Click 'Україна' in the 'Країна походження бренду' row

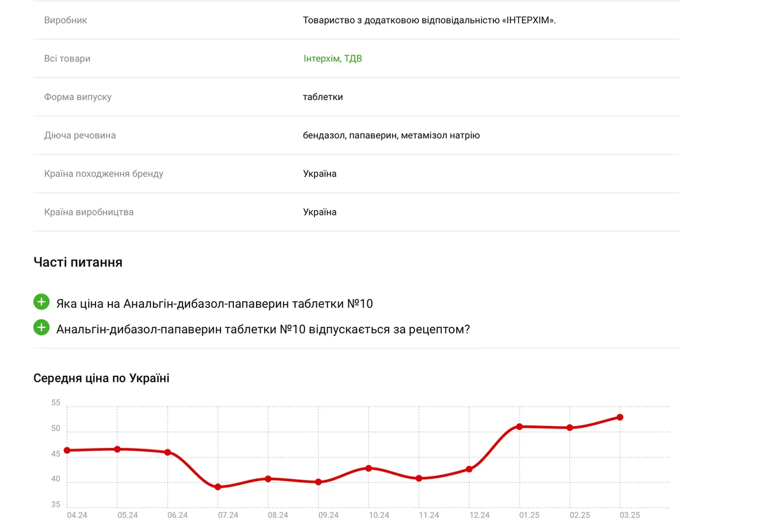[x=320, y=174]
